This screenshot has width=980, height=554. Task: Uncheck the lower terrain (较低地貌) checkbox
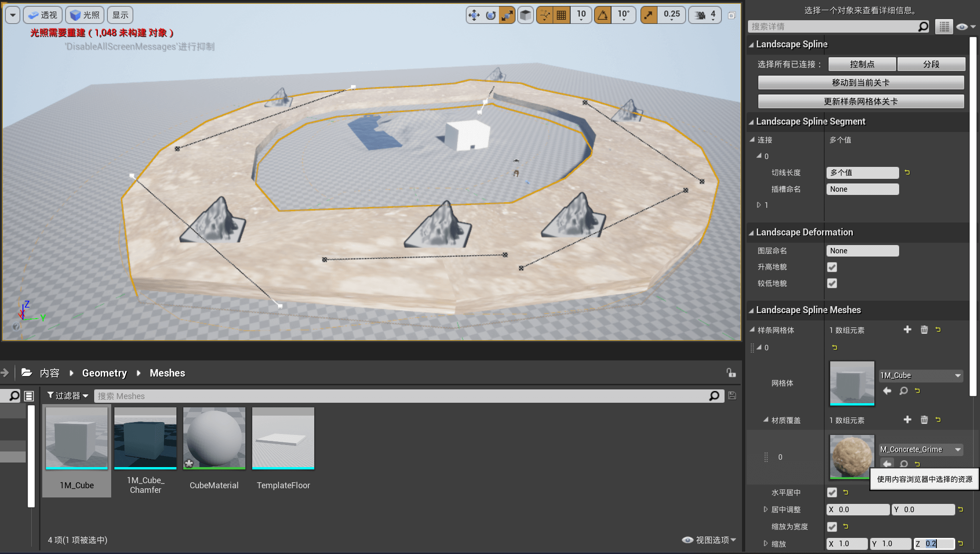(832, 283)
